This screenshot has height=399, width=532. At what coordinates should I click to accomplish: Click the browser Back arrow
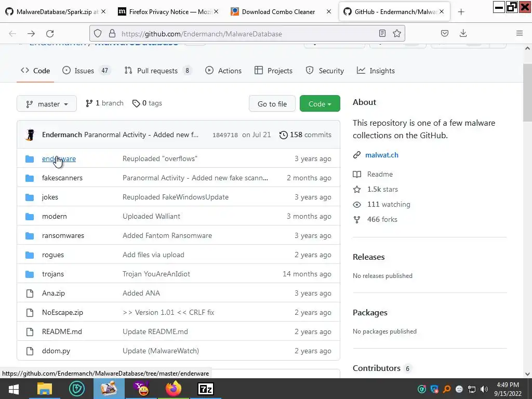12,34
